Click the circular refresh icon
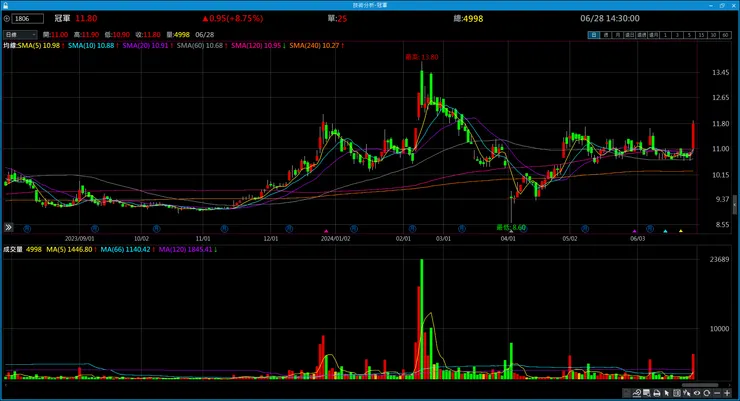This screenshot has width=740, height=401. 706,393
